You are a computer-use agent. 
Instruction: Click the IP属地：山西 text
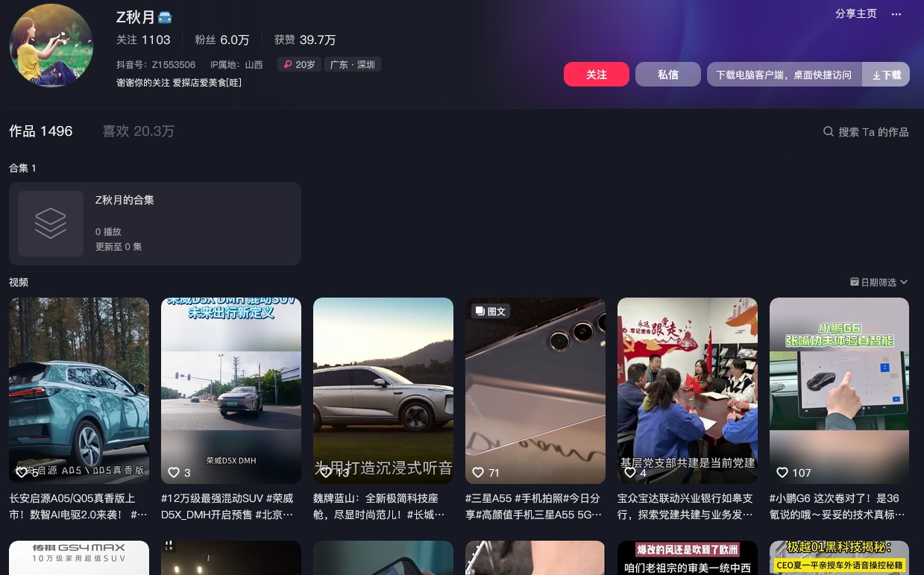pyautogui.click(x=236, y=65)
